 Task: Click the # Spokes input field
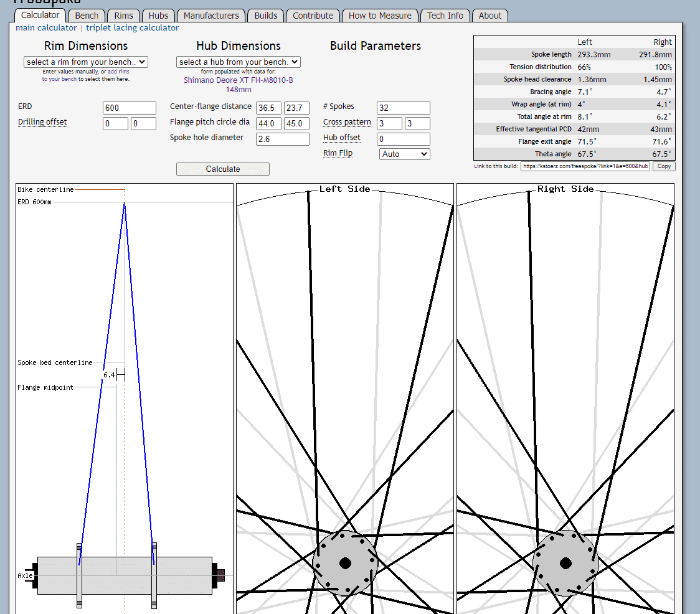click(403, 108)
